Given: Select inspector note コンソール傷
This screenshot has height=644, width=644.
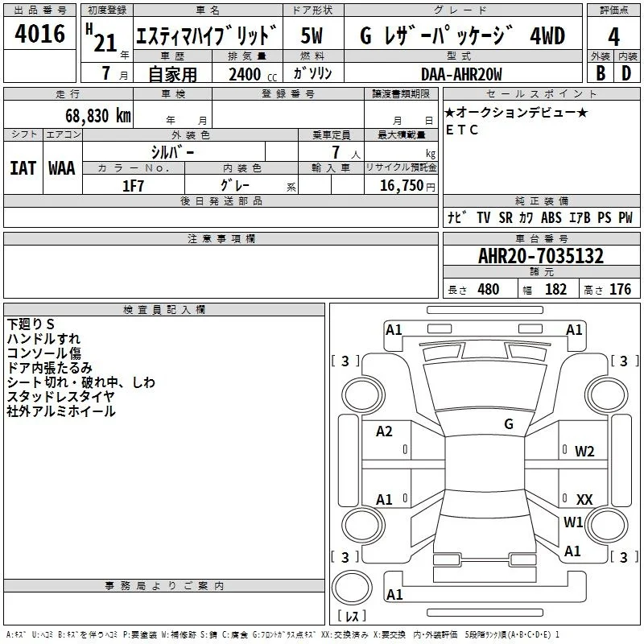Looking at the screenshot, I should click(44, 353).
